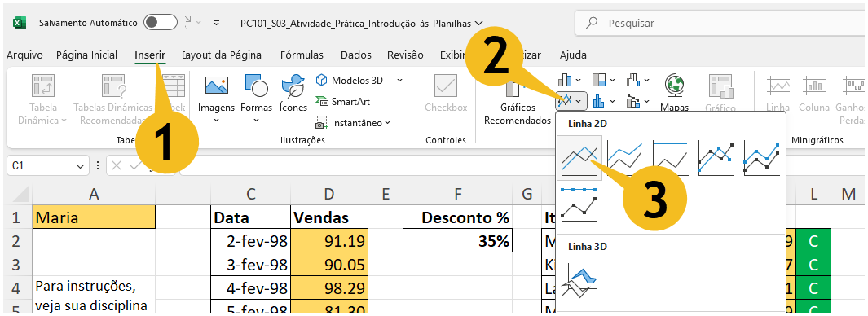Expand the Instantâneo screenshot dropdown
868x316 pixels.
coord(387,123)
